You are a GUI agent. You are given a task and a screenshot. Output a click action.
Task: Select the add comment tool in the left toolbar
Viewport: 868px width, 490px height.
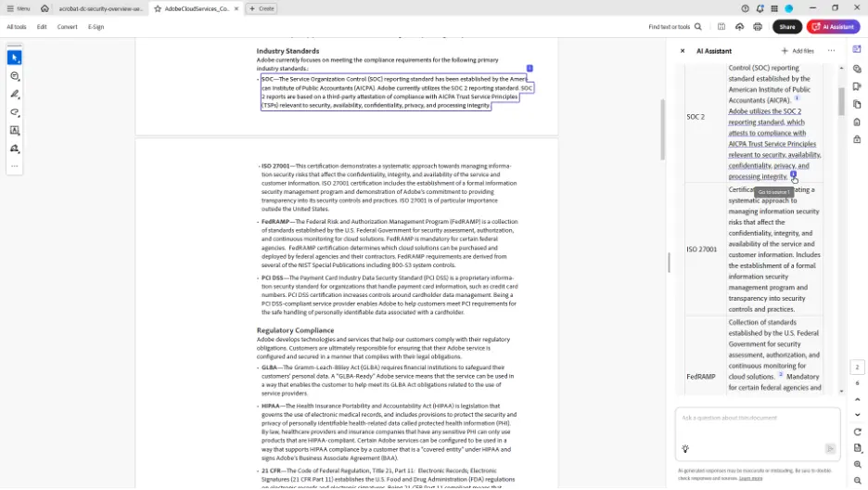[15, 76]
